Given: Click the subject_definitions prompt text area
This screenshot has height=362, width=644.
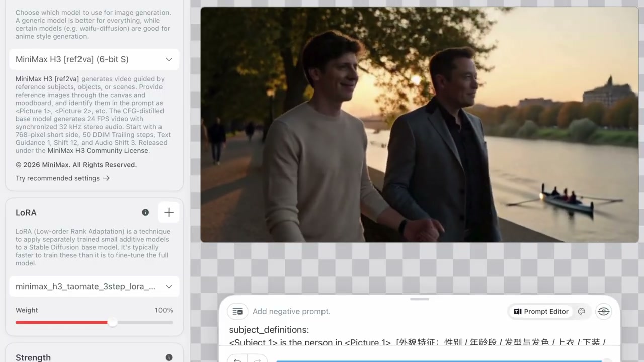Looking at the screenshot, I should click(x=419, y=336).
